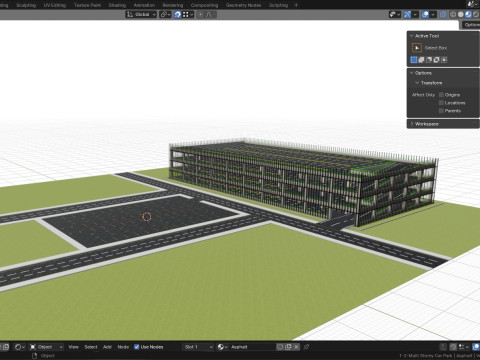Unlink the Asphalt material with X icon
Viewport: 480px width, 360px height.
coord(296,347)
